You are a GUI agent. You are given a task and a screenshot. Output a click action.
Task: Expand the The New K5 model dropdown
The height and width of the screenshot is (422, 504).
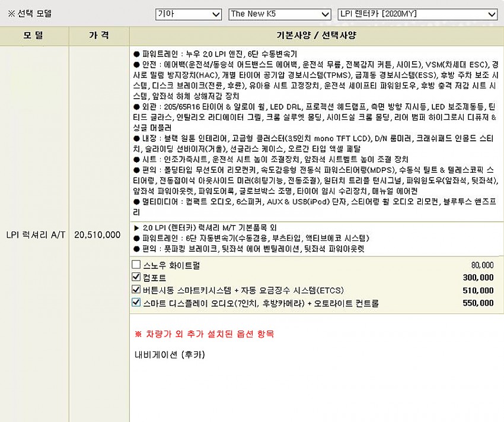279,14
